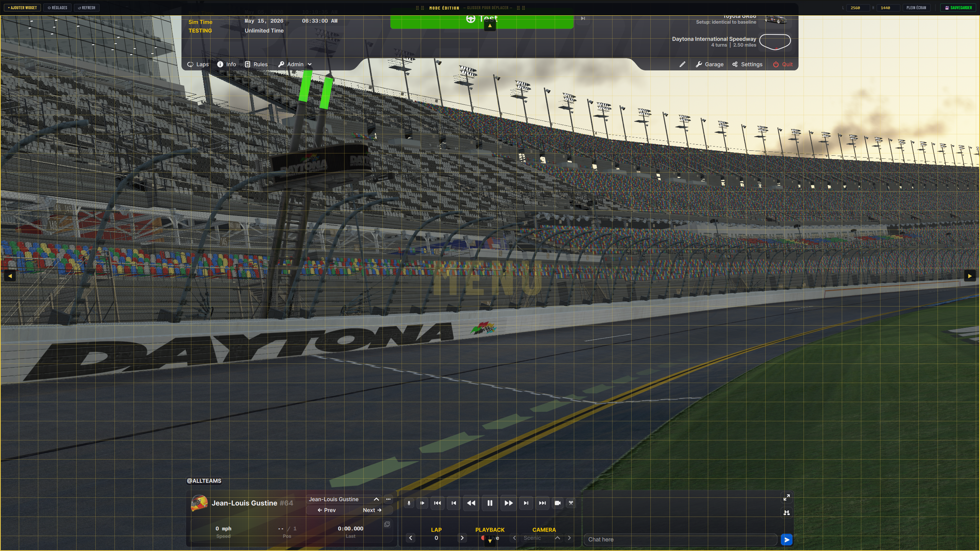The image size is (980, 551).
Task: Select the Prev driver button
Action: click(x=326, y=510)
